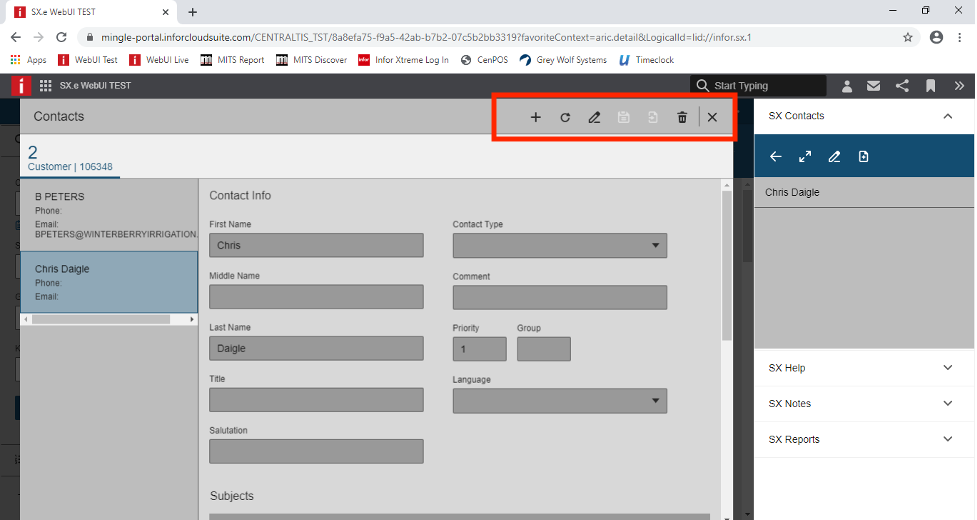Screen dimensions: 977x520
Task: Expand the SX Reports section
Action: [x=948, y=439]
